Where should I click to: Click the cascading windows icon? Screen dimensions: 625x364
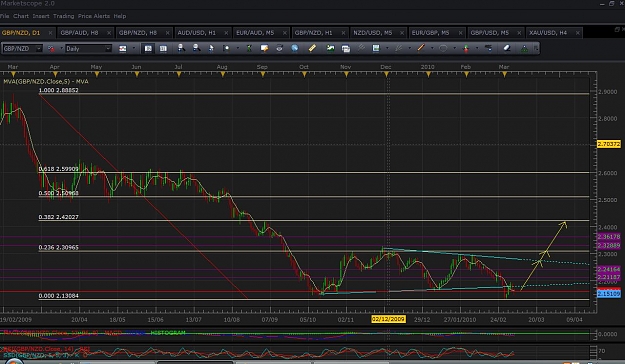click(346, 49)
